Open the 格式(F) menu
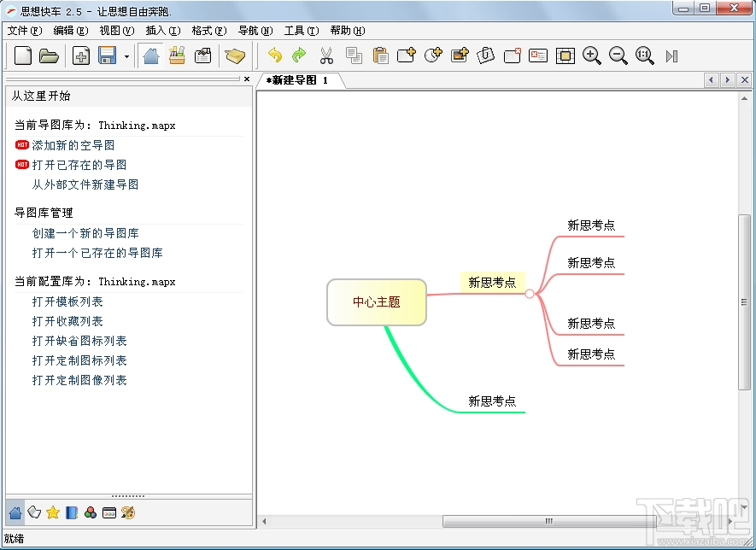This screenshot has width=756, height=550. point(208,31)
